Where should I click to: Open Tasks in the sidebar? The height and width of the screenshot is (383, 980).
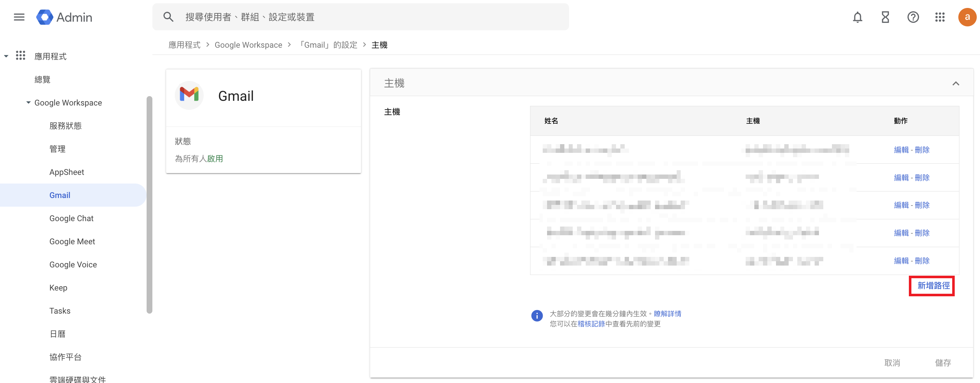[60, 311]
